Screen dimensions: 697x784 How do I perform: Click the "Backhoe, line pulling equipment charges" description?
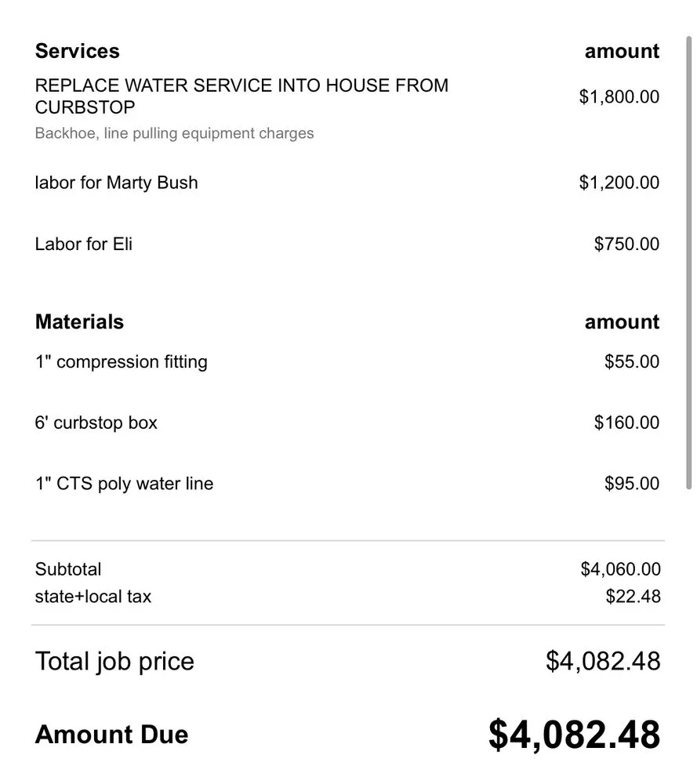(x=174, y=133)
